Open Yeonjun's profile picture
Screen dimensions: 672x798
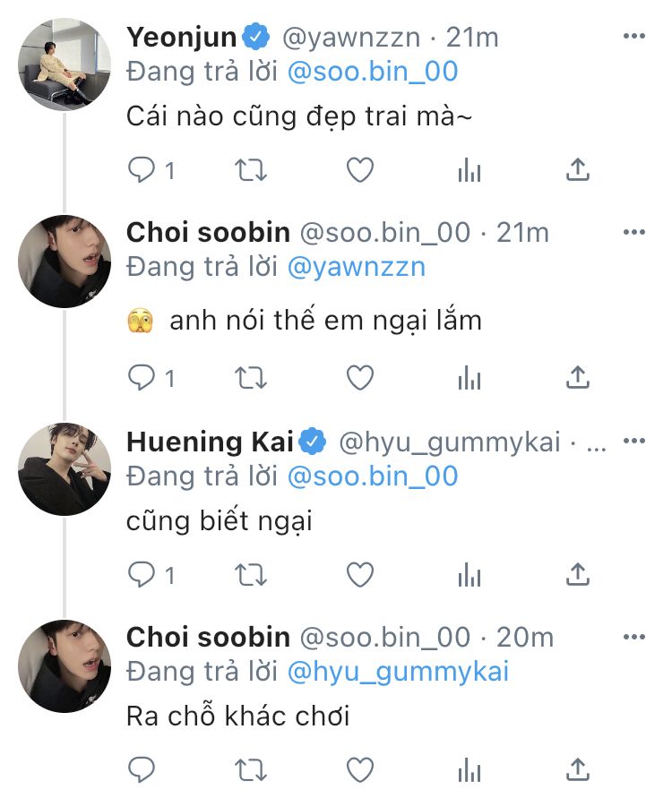point(65,64)
